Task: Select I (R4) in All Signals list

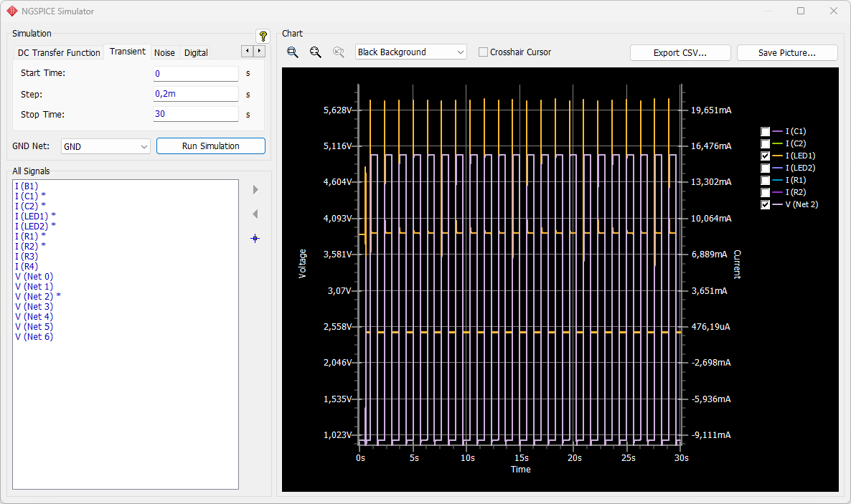Action: pos(26,267)
